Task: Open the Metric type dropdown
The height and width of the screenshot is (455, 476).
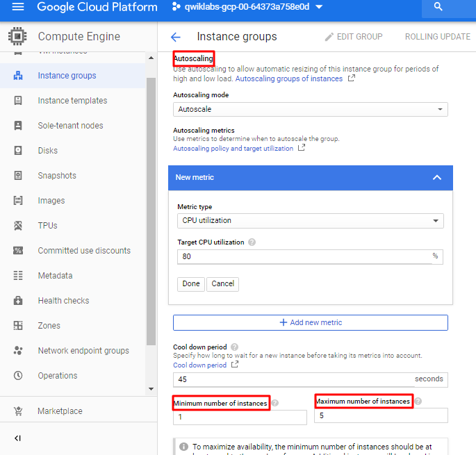Action: pos(310,221)
